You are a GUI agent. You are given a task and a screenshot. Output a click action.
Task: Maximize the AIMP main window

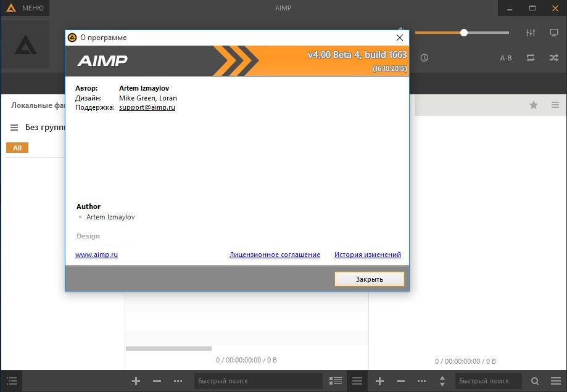(532, 8)
